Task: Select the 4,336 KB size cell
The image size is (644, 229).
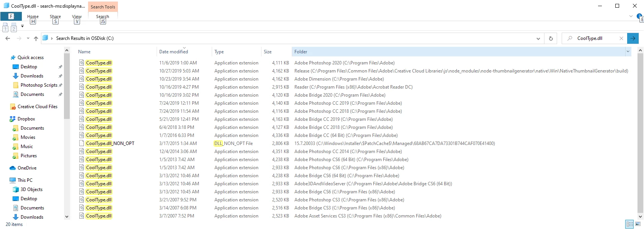Action: click(x=281, y=135)
